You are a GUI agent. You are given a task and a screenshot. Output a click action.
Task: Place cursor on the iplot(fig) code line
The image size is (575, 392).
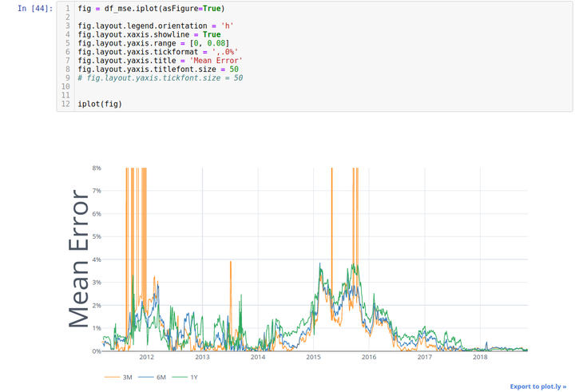(x=100, y=104)
